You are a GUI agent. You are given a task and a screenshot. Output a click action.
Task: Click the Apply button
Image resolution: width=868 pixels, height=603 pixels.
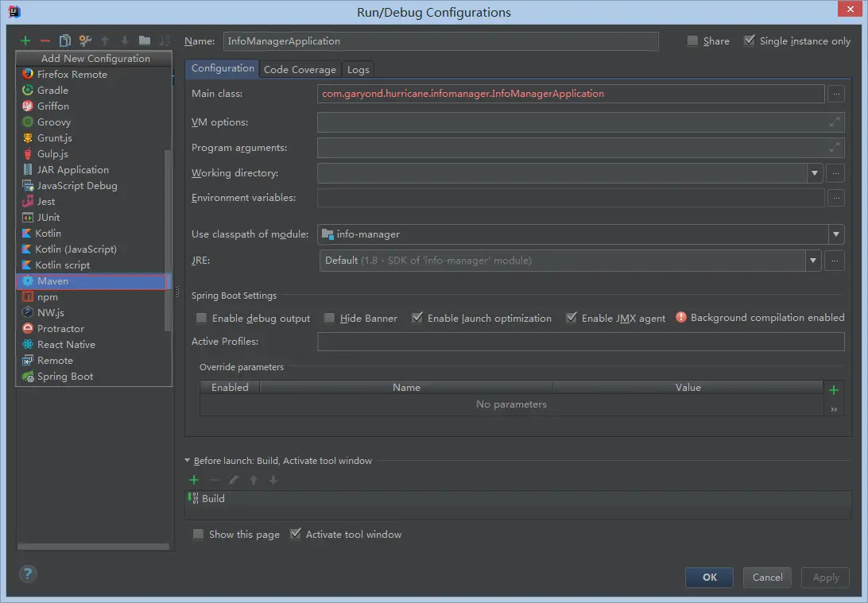[x=825, y=578]
